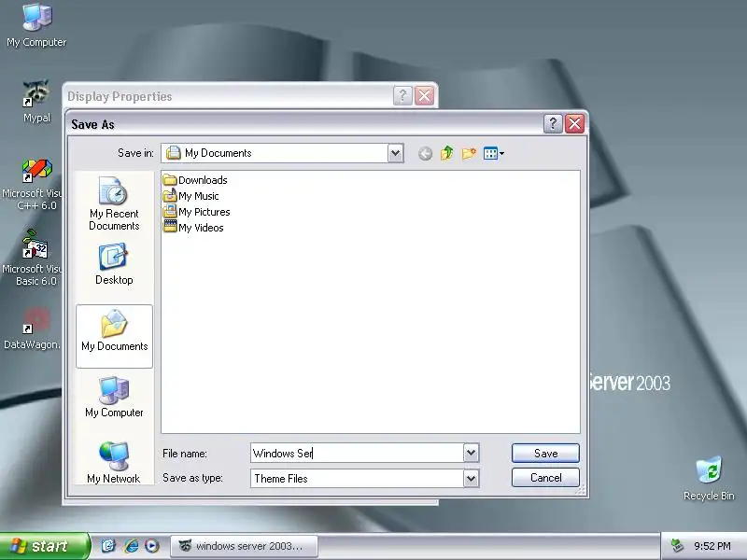The image size is (747, 560).
Task: Select My Computer in the places bar
Action: coord(114,397)
